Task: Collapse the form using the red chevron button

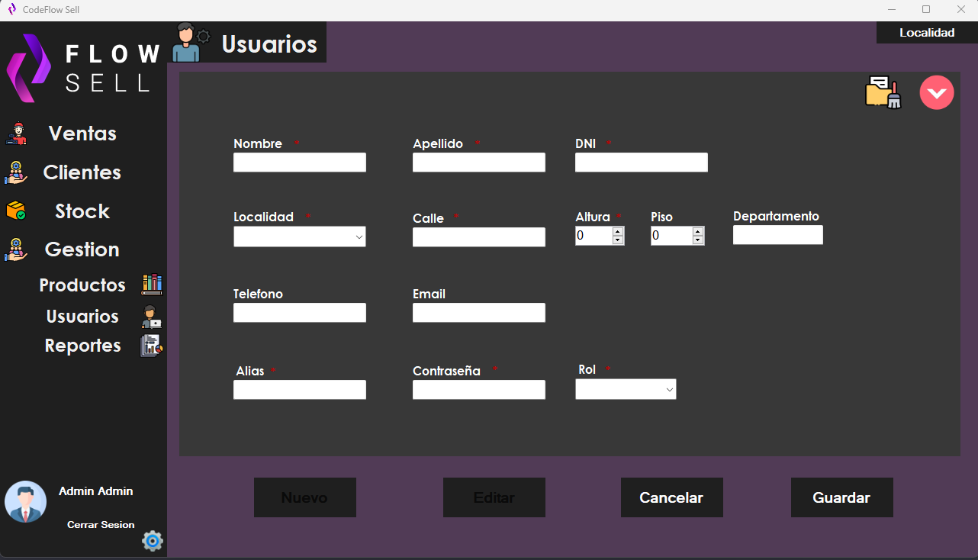Action: click(937, 92)
